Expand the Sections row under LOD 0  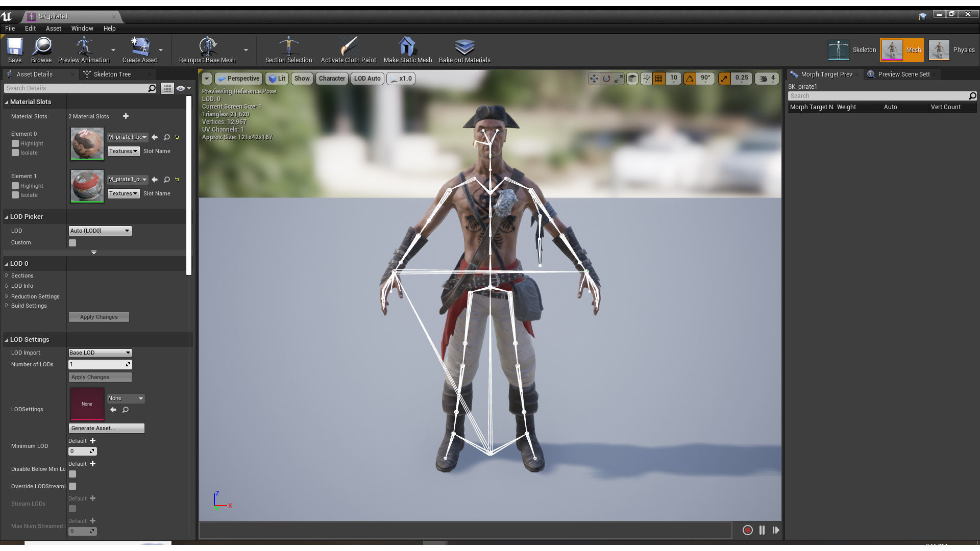click(7, 275)
